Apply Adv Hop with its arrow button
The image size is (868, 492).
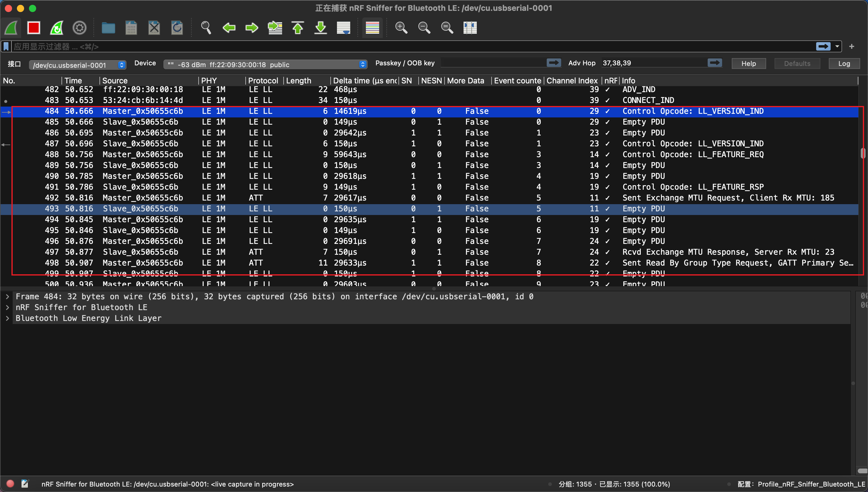click(715, 63)
